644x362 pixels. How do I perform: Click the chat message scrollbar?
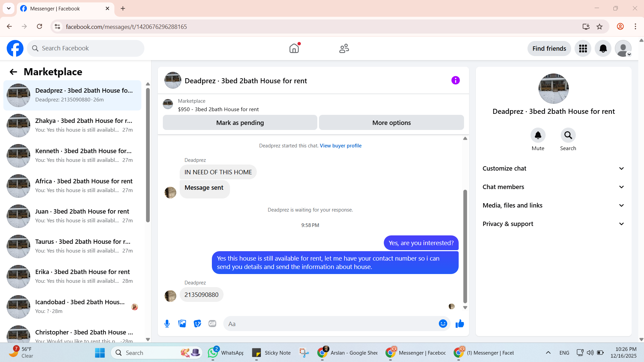click(465, 246)
